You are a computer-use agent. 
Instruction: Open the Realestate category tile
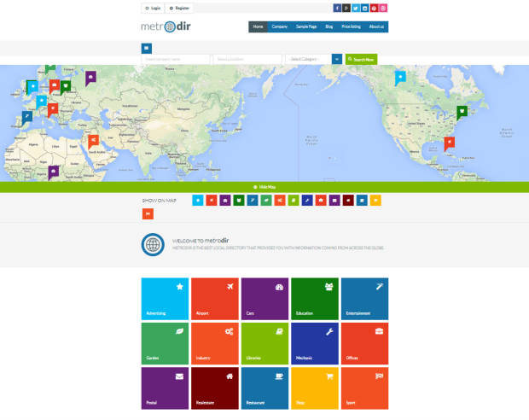click(215, 388)
